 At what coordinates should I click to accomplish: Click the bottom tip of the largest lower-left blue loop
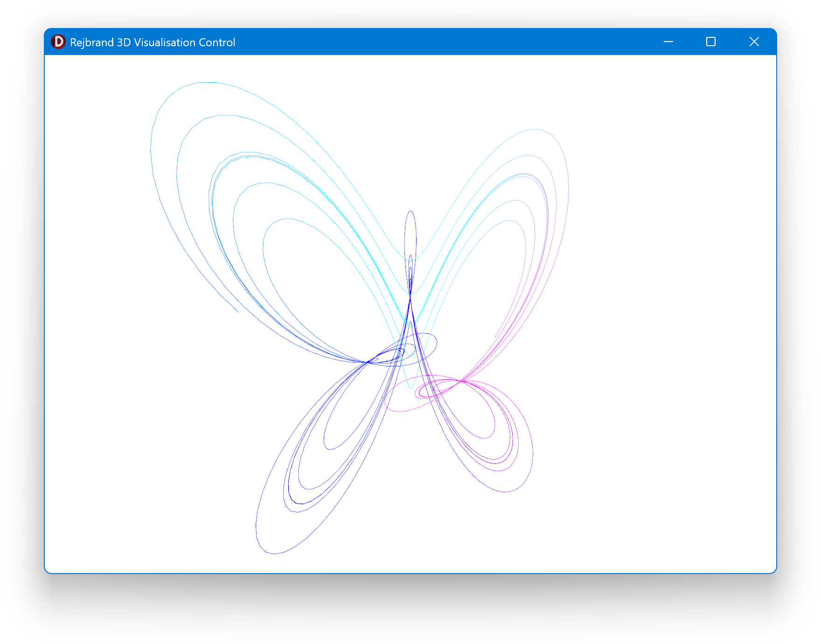pyautogui.click(x=274, y=554)
